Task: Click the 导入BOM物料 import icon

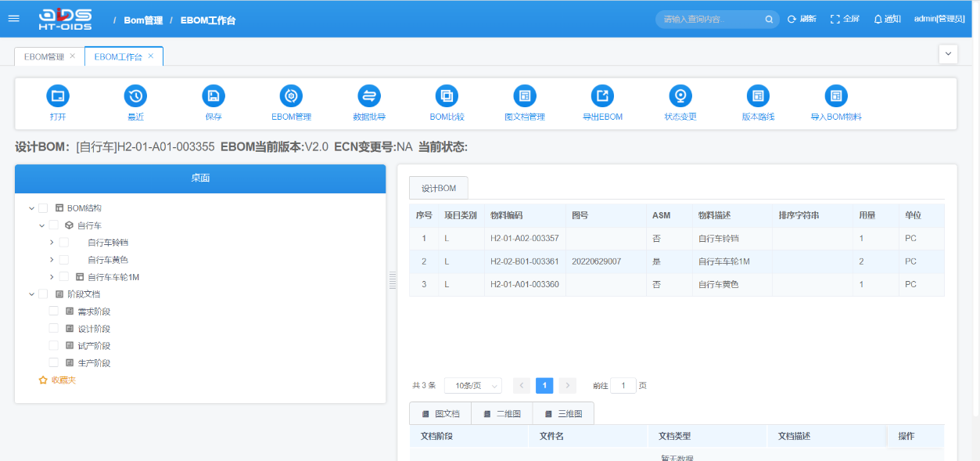Action: point(836,96)
